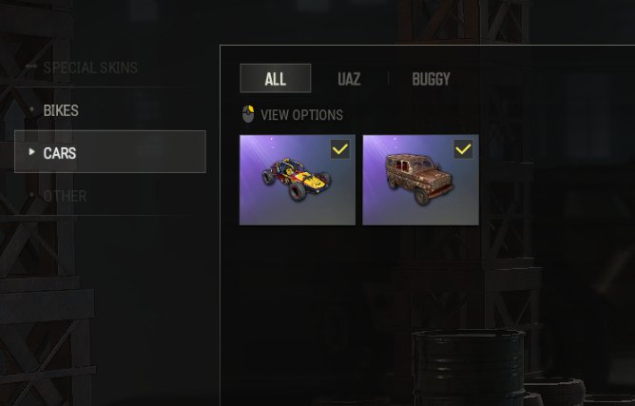
Task: Click the BIKES text label
Action: point(61,111)
